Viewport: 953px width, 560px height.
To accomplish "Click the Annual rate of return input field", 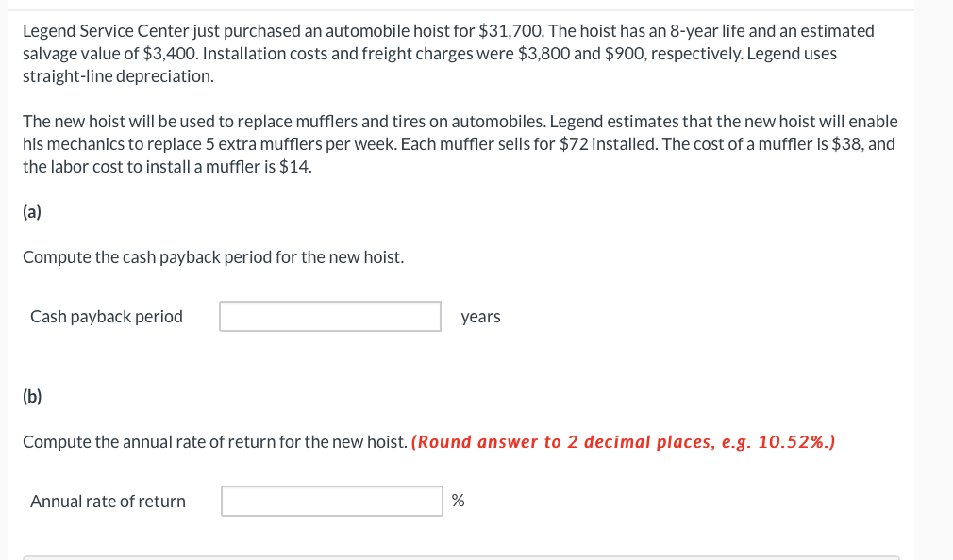I will [x=331, y=501].
